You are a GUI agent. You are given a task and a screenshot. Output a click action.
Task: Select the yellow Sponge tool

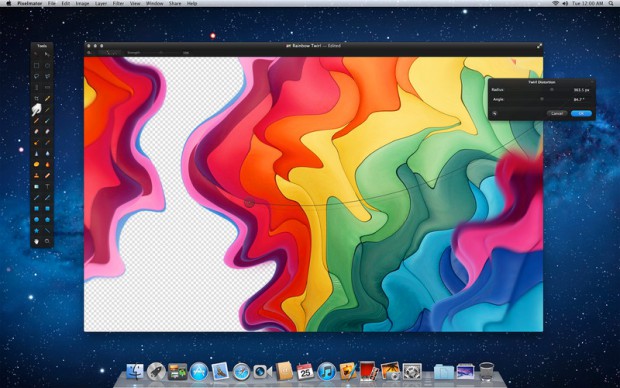pos(36,164)
